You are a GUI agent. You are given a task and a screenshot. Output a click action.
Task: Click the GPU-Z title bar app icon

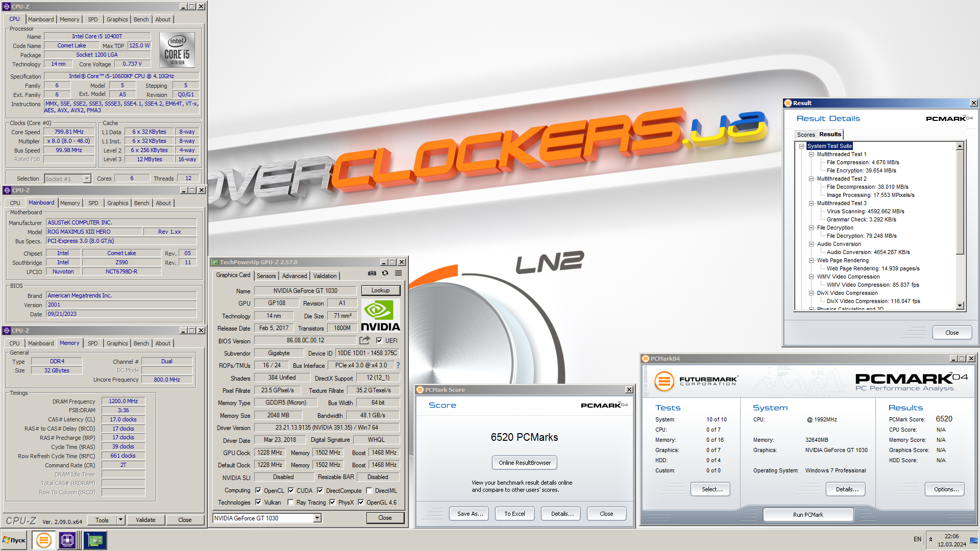tap(215, 262)
